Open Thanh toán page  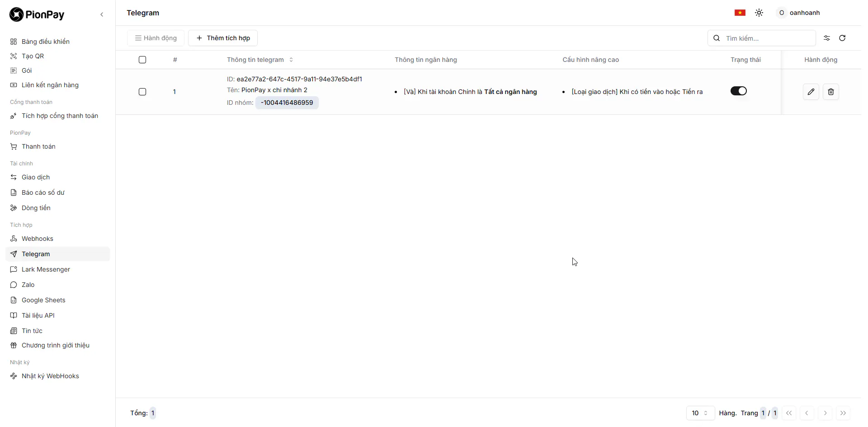(57, 146)
